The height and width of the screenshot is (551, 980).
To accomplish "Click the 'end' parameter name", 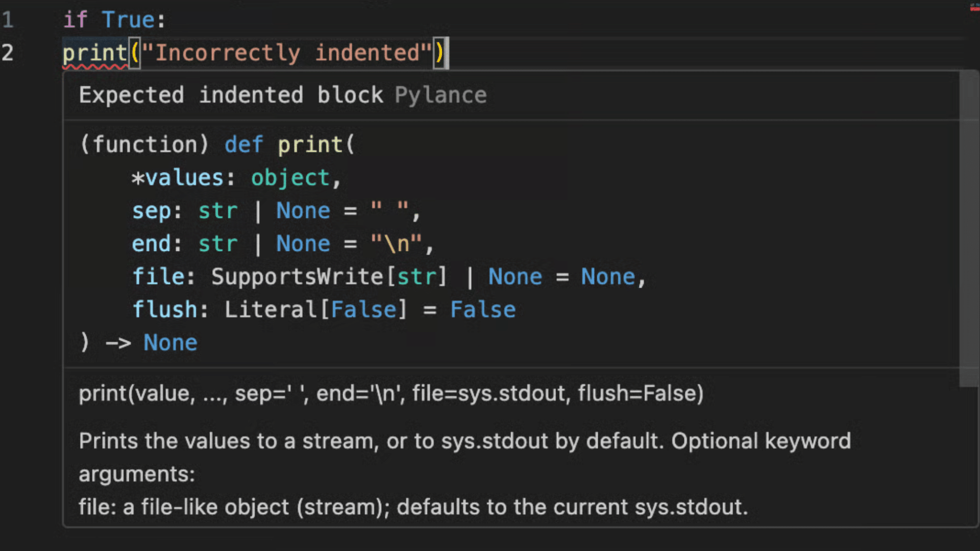I will (x=152, y=244).
